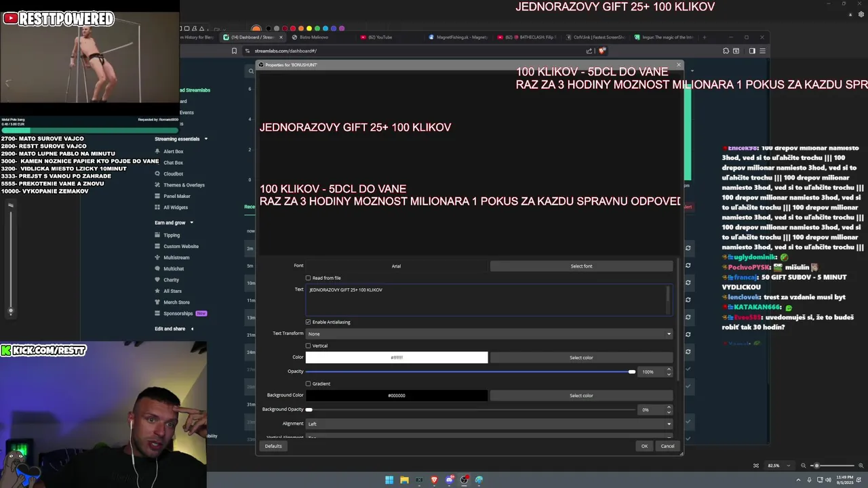Open the Text Transform dropdown
Screen dimensions: 868x488
point(489,333)
